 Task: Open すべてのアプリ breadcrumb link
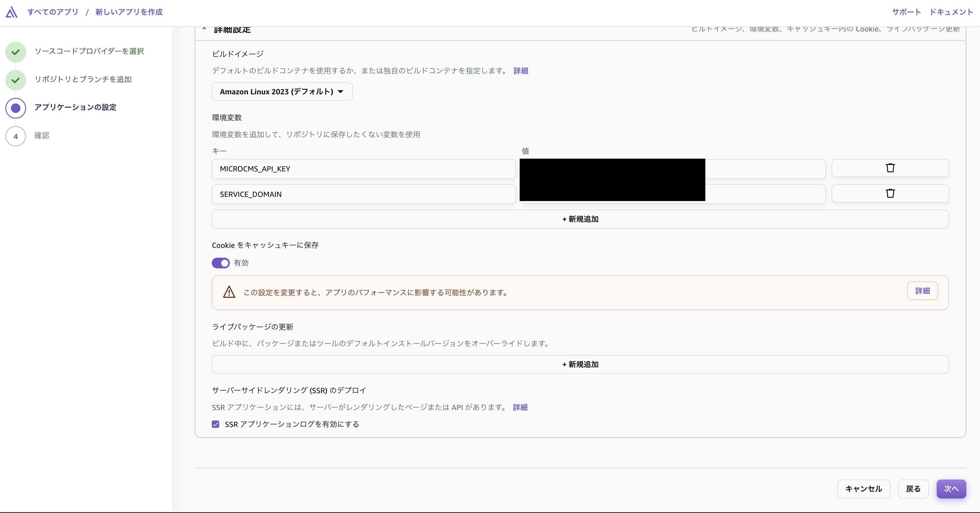[x=53, y=12]
